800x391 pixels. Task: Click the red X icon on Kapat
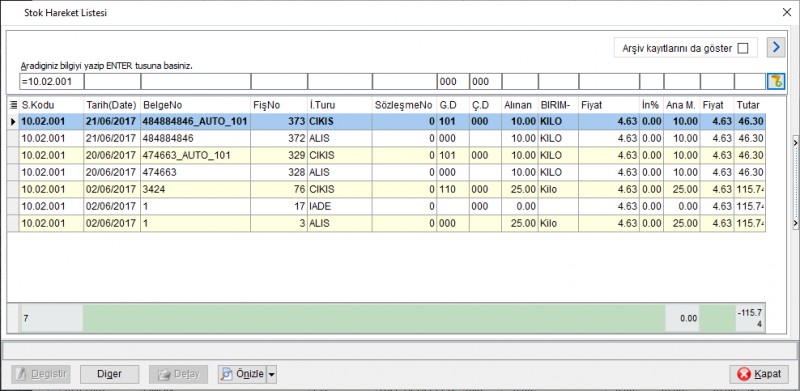pos(744,374)
